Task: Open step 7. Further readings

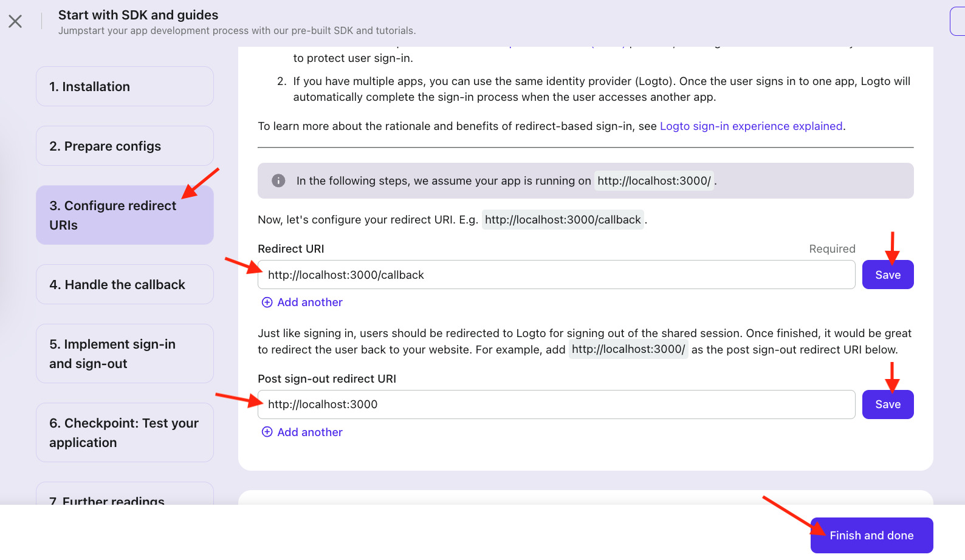Action: click(125, 494)
